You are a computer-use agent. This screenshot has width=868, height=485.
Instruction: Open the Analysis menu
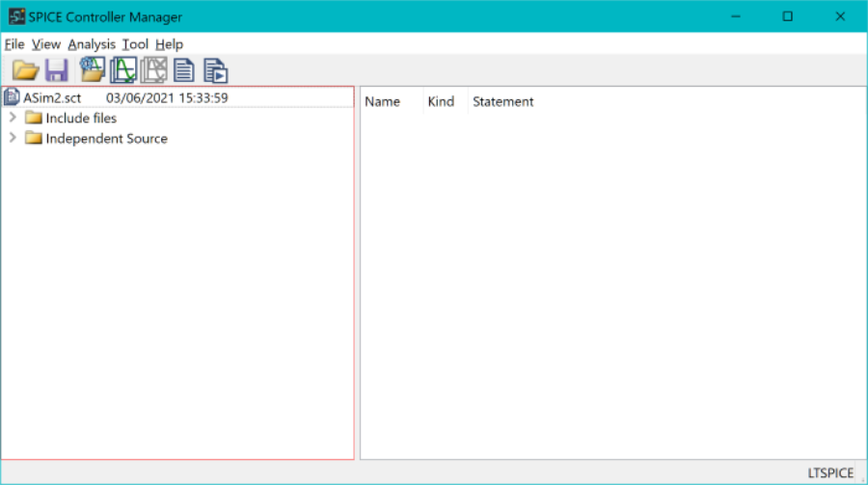coord(92,44)
